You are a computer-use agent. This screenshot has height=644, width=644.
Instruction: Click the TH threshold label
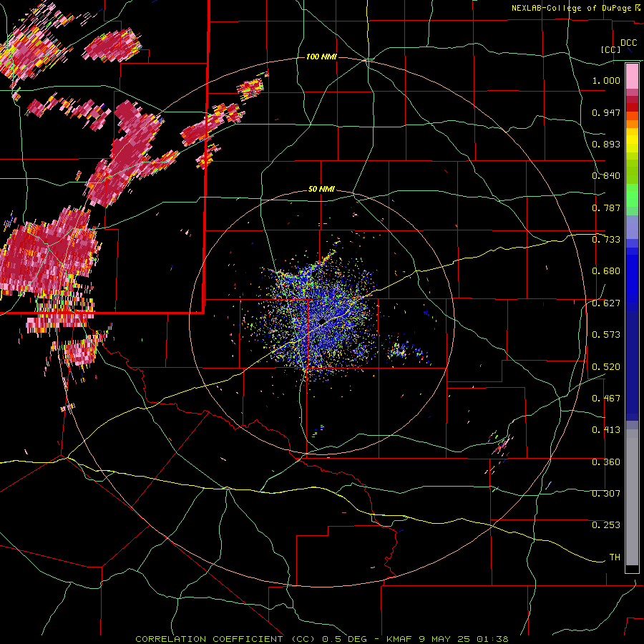pos(615,557)
